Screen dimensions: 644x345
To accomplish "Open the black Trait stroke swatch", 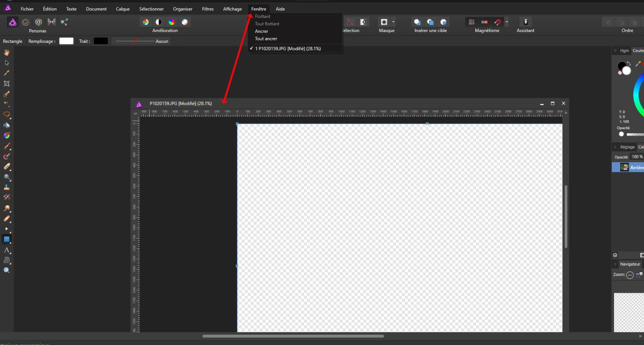I will [101, 41].
